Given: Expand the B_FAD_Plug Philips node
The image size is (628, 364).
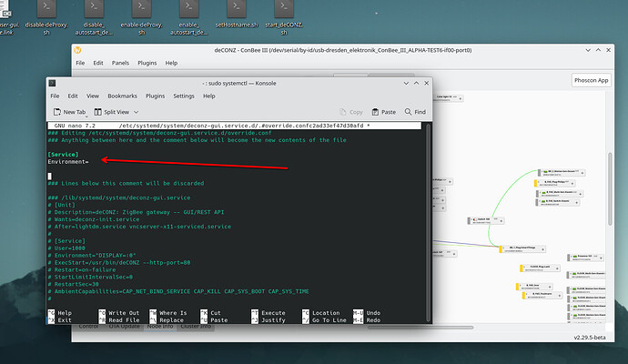Looking at the screenshot, I should 572,184.
